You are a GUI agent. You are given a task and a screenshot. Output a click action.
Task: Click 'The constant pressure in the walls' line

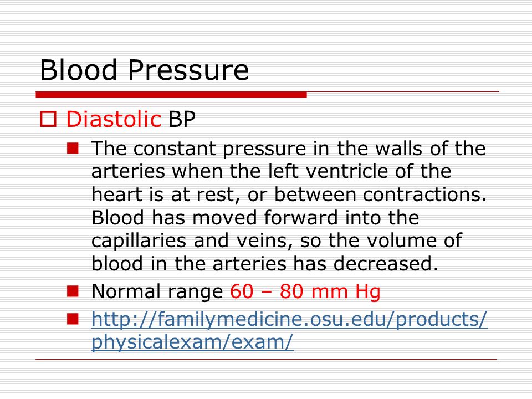pos(288,149)
